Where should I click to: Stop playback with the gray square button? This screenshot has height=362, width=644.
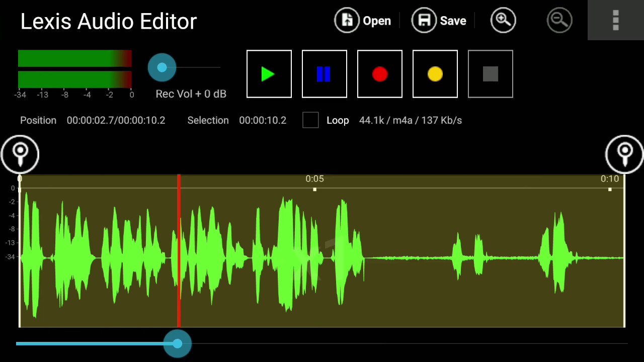click(x=490, y=74)
